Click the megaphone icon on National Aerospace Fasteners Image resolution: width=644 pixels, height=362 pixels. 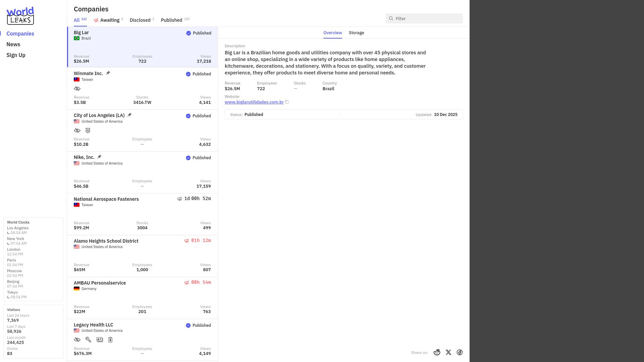click(x=179, y=199)
